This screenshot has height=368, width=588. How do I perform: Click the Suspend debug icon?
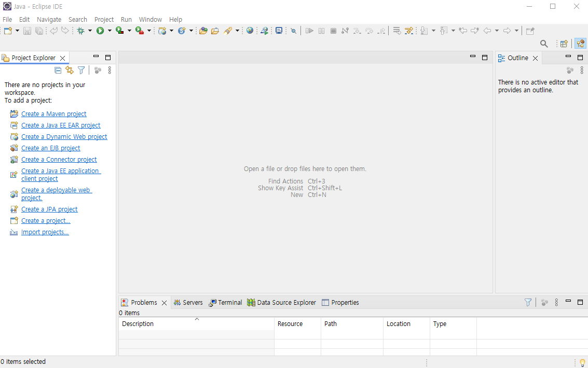tap(321, 31)
